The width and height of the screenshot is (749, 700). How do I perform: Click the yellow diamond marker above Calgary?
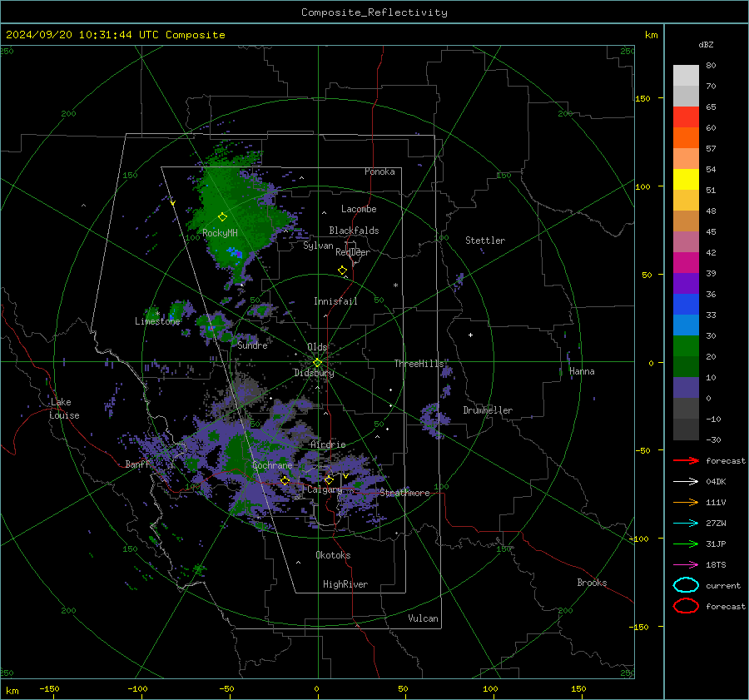tap(329, 479)
